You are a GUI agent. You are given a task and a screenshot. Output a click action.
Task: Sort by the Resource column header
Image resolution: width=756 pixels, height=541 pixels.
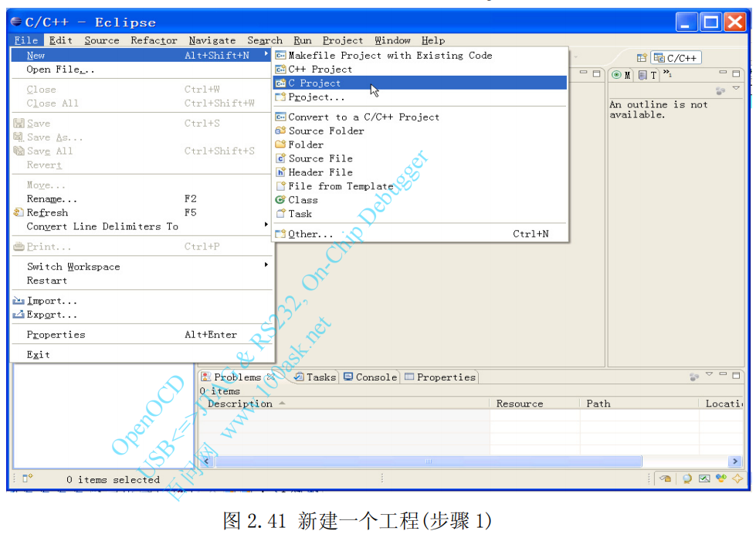[x=534, y=403]
